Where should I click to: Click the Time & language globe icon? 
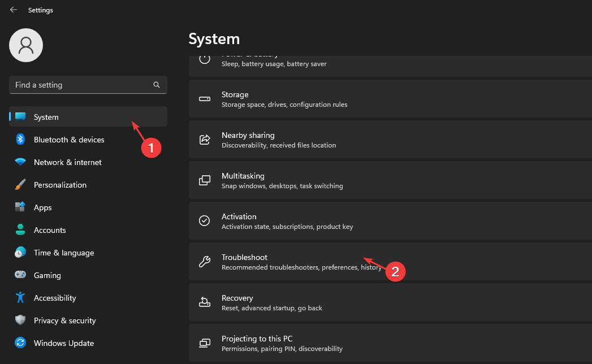[20, 252]
